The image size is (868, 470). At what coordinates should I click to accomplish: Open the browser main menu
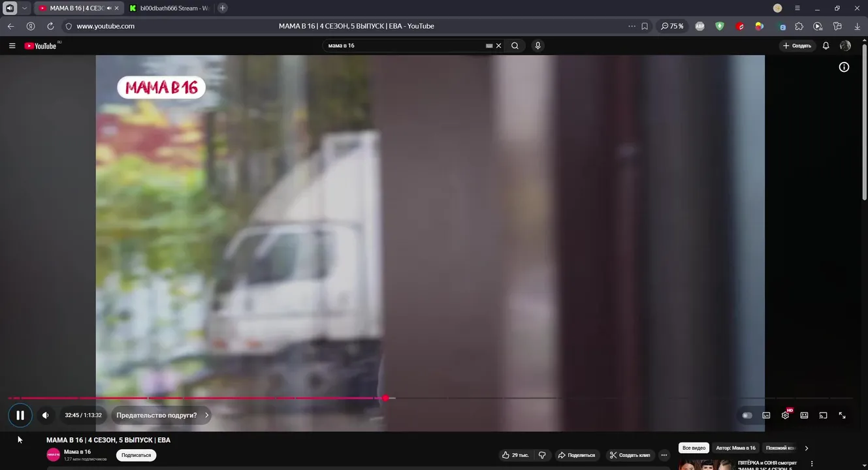(x=797, y=8)
